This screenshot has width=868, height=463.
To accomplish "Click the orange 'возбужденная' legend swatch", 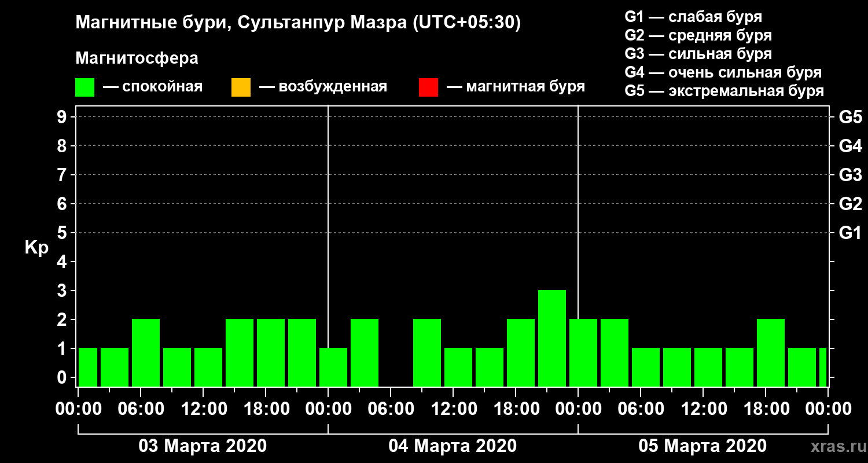I will click(241, 87).
